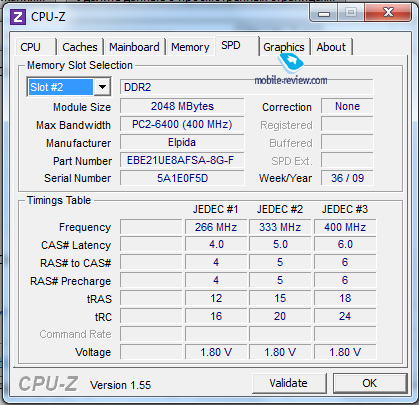Click the empty Buffered field

coord(347,142)
